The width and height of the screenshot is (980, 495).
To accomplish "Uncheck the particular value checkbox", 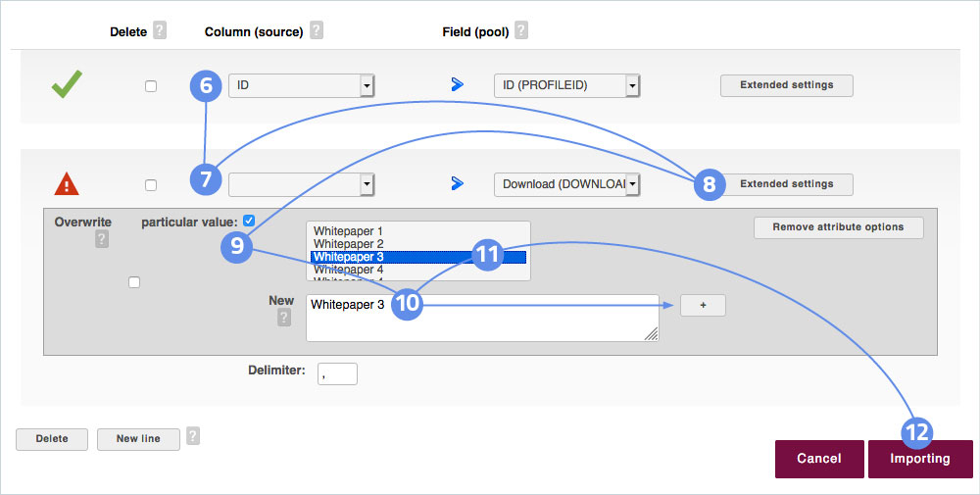I will click(248, 221).
